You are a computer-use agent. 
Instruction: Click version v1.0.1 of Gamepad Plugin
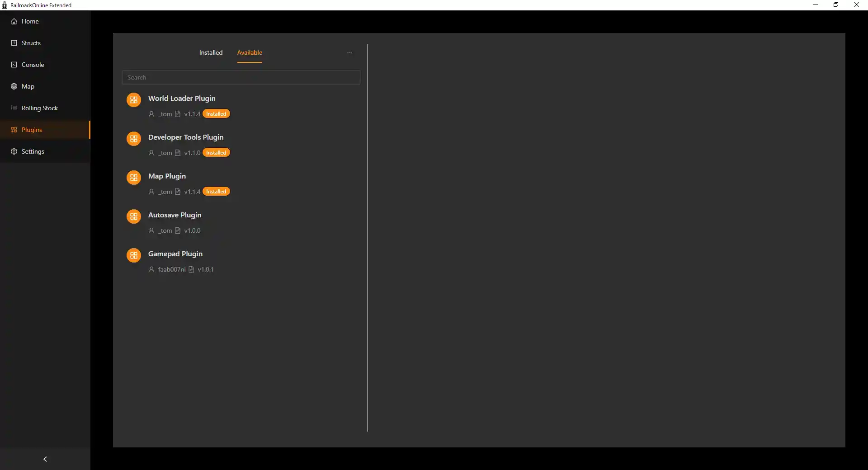206,269
